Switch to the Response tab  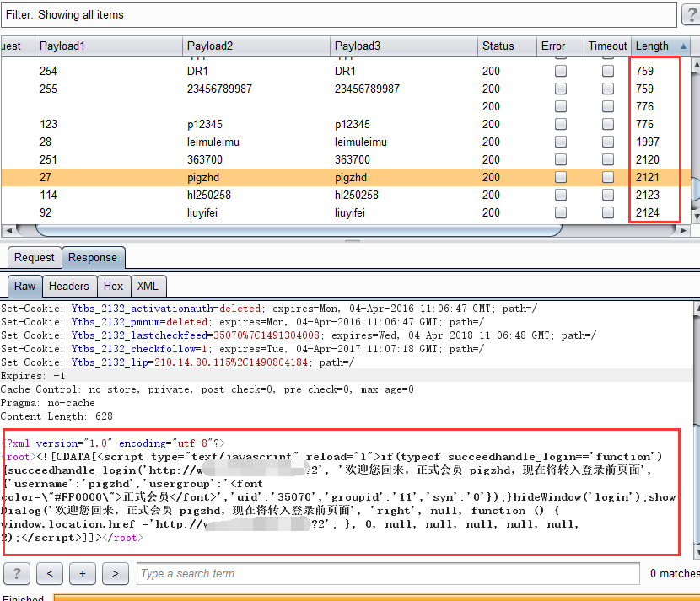[x=93, y=258]
